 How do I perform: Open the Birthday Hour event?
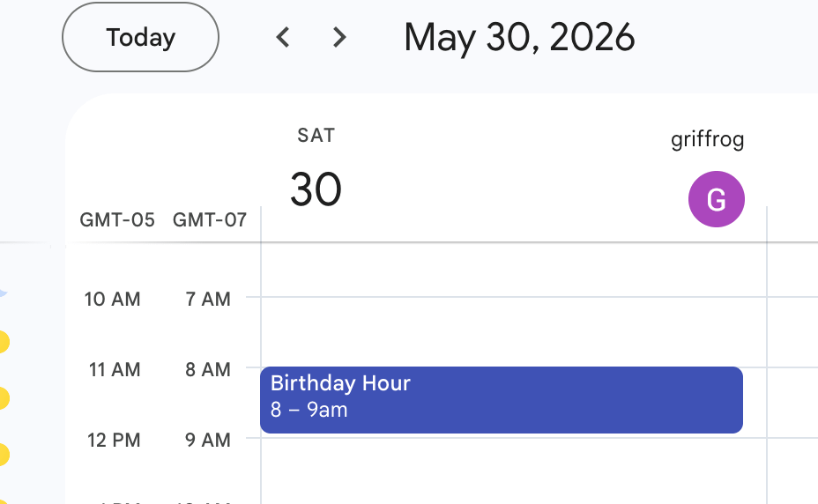[502, 400]
